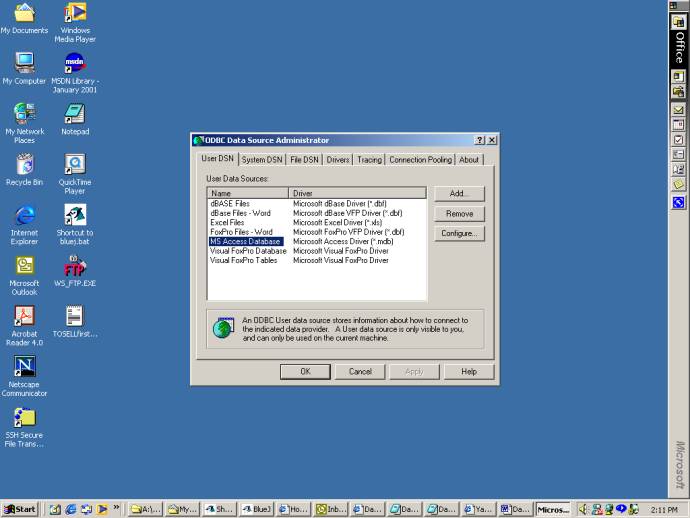Image resolution: width=690 pixels, height=518 pixels.
Task: Open the Windows Media Player desktop shortcut
Action: tap(75, 22)
